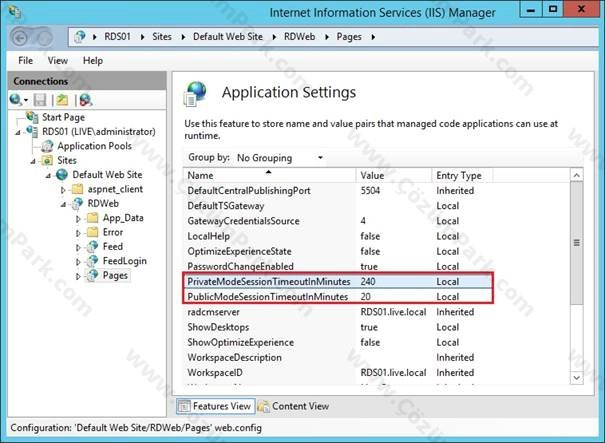Click the Application Pools icon

[x=47, y=146]
